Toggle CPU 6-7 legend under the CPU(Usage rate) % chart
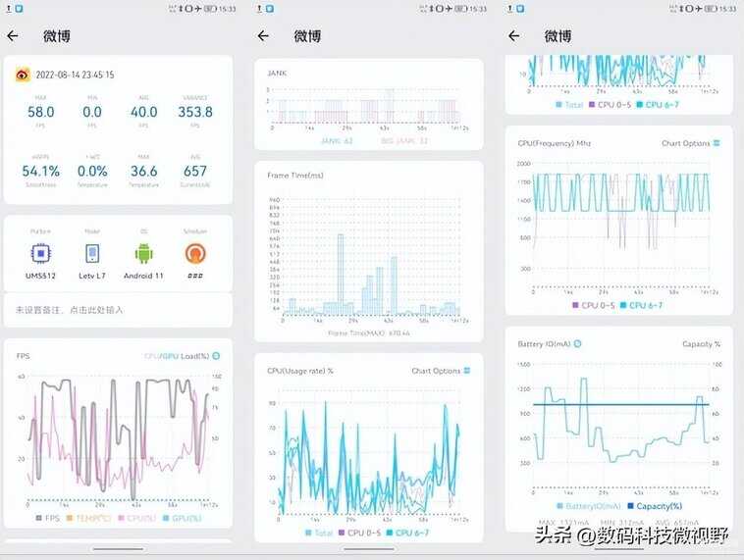 pyautogui.click(x=408, y=533)
